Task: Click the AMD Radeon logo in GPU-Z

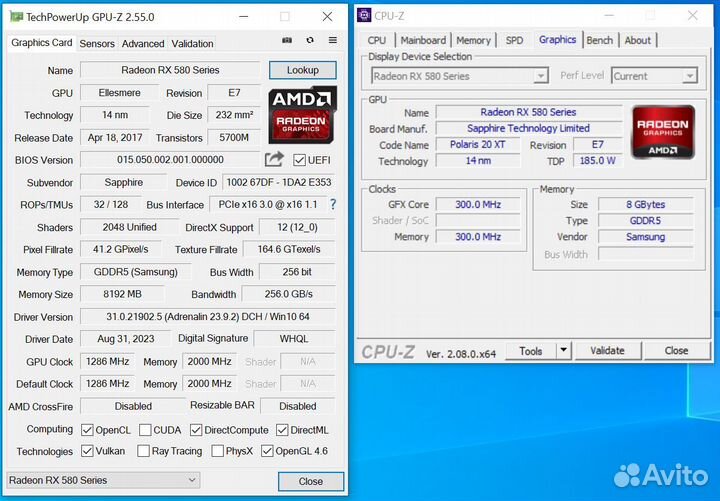Action: pos(302,115)
